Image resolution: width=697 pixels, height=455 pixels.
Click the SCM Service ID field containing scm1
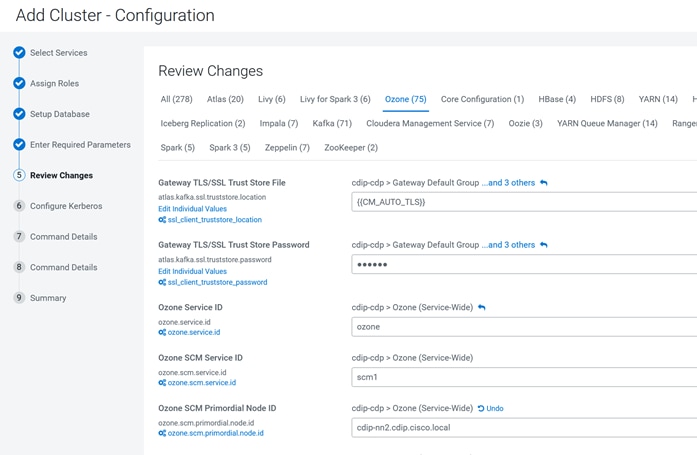[x=524, y=377]
